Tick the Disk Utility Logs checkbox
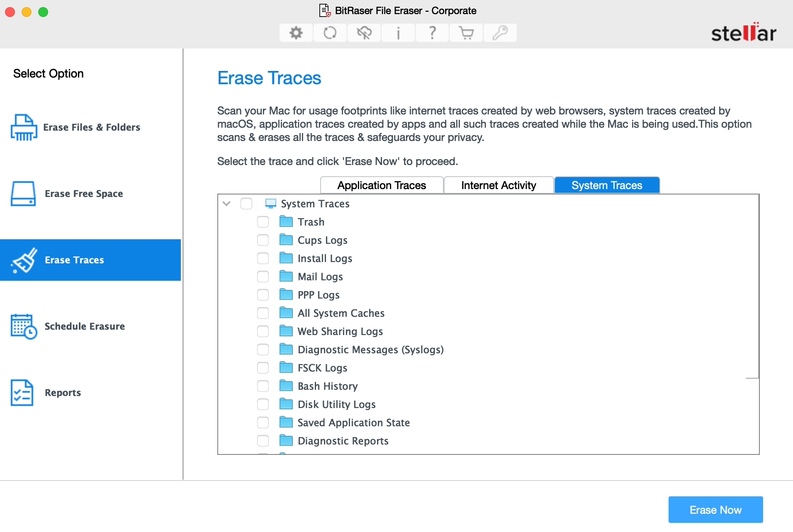 [263, 404]
